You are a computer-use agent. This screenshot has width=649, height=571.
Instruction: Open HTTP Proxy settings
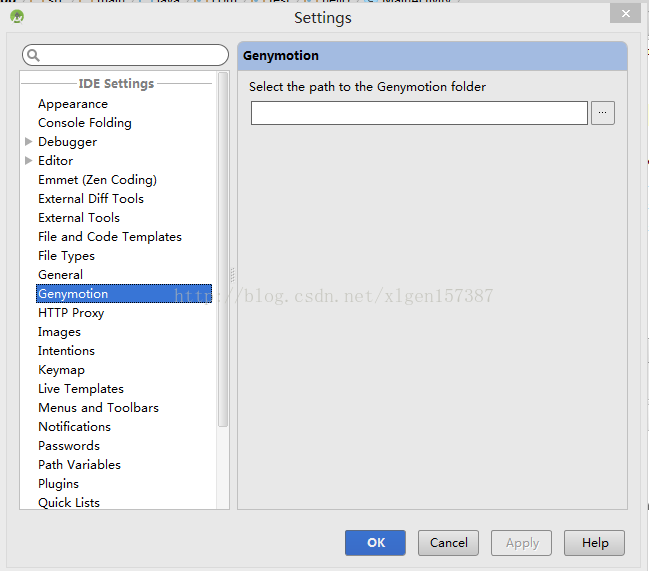point(71,313)
